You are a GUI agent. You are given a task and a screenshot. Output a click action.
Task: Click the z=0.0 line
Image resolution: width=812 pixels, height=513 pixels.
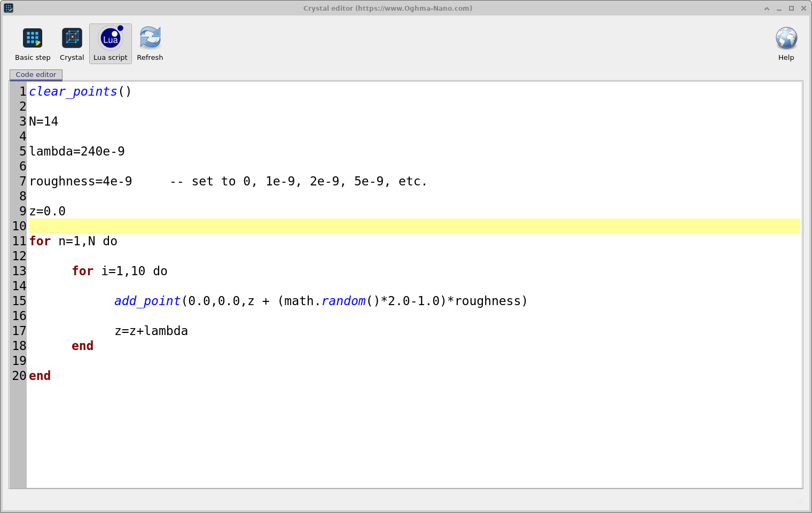(48, 211)
